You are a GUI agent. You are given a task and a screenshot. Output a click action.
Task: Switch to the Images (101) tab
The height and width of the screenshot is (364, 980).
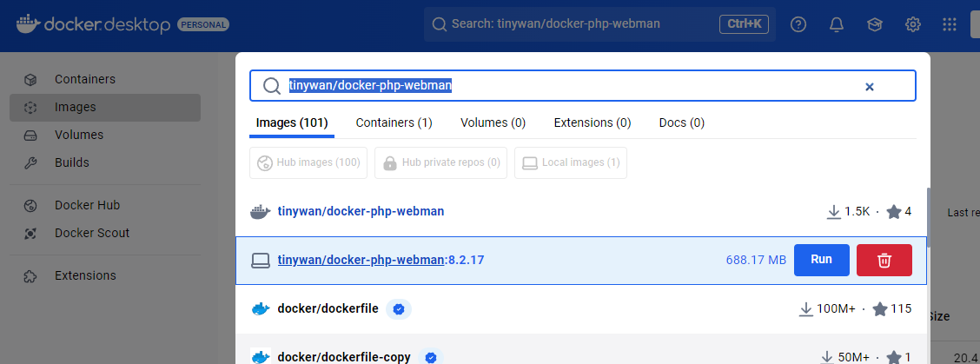[292, 122]
